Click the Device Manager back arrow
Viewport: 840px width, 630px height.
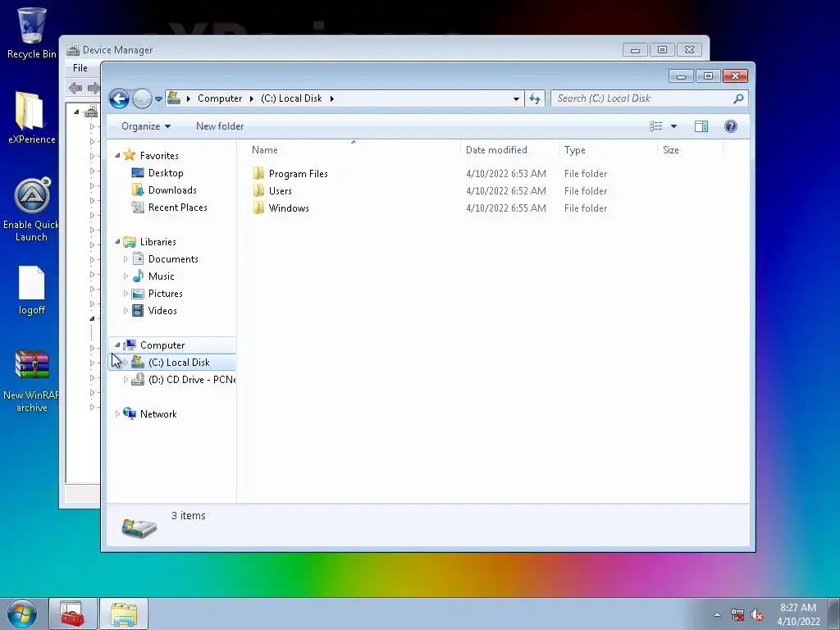[x=75, y=88]
